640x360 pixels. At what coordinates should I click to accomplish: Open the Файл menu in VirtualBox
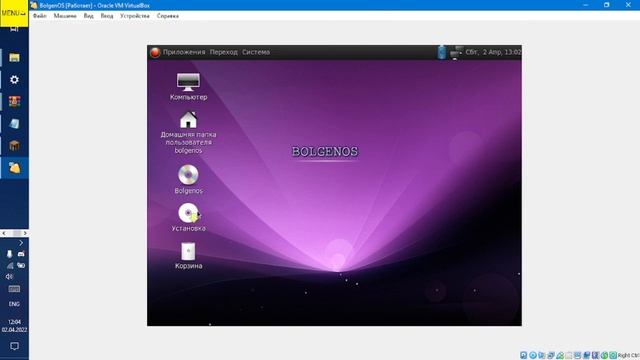tap(40, 16)
